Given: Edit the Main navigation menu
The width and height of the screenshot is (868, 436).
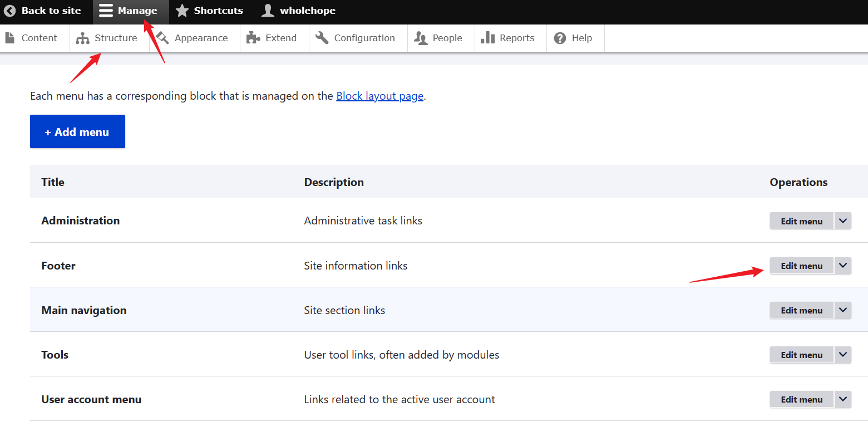Looking at the screenshot, I should coord(801,310).
